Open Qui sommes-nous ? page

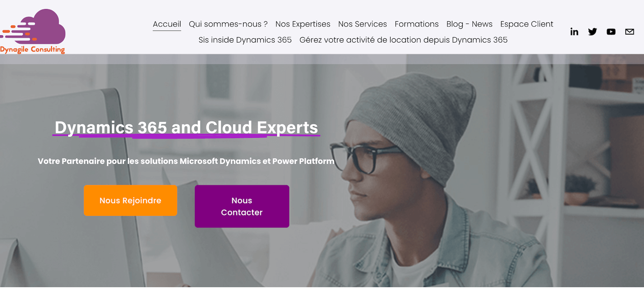pos(228,24)
